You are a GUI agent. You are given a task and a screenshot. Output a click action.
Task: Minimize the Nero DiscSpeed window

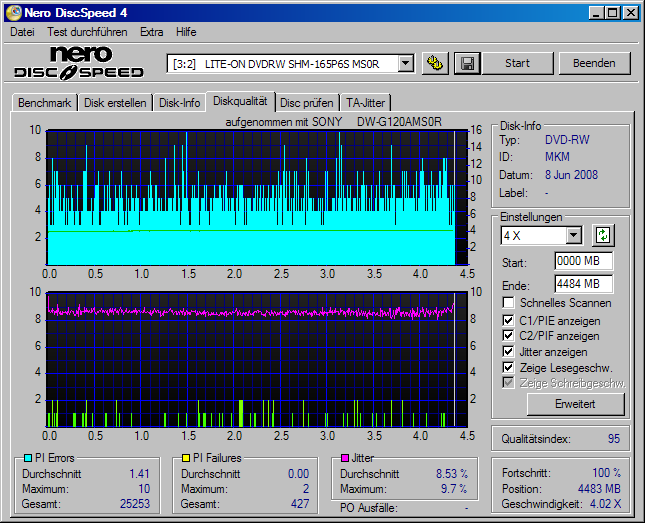(x=596, y=13)
